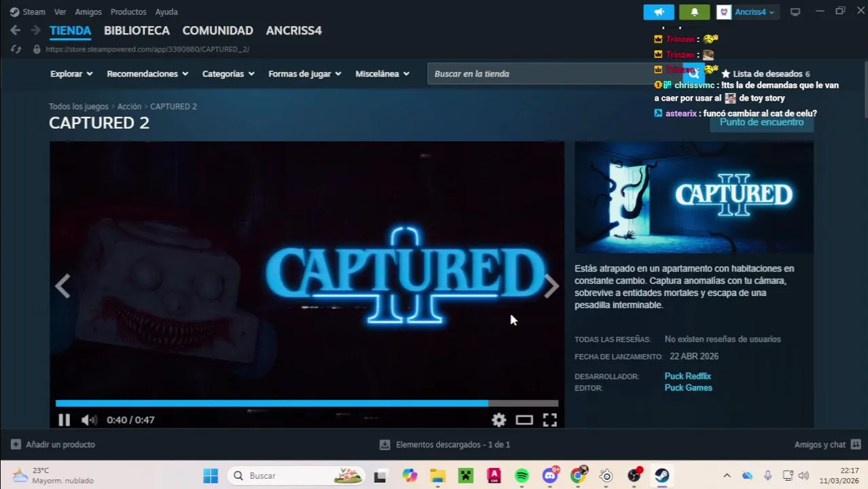Switch to the TIENDA tab

tap(70, 31)
